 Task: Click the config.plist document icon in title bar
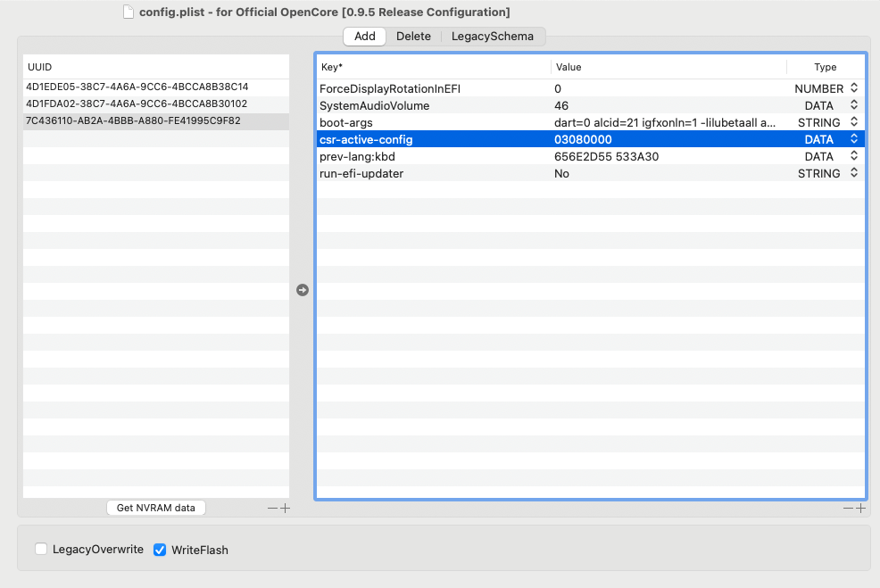click(x=129, y=12)
